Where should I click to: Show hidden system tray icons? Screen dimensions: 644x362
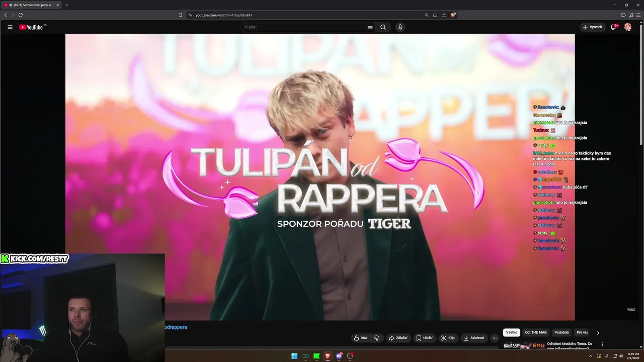tap(591, 356)
